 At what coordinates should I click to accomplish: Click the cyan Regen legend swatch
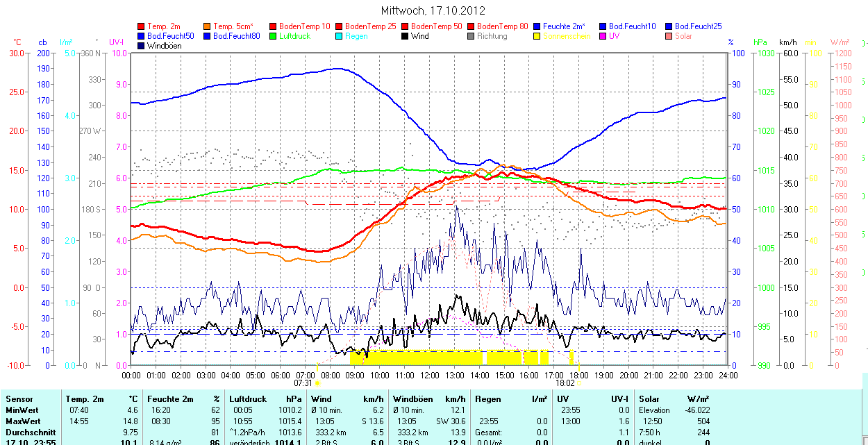[x=340, y=36]
